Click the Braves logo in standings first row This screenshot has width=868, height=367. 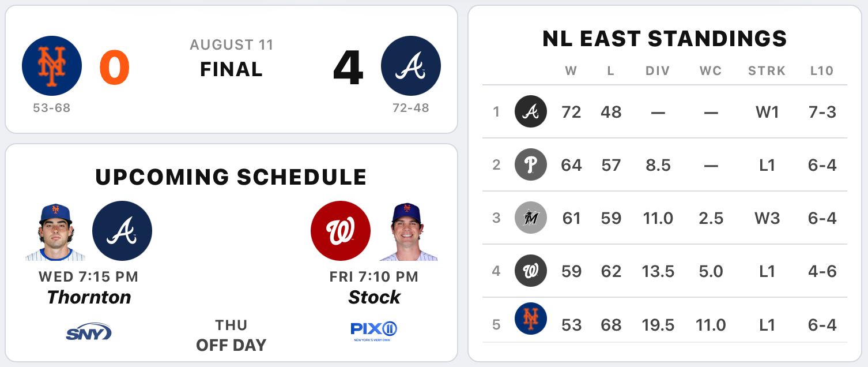tap(531, 112)
